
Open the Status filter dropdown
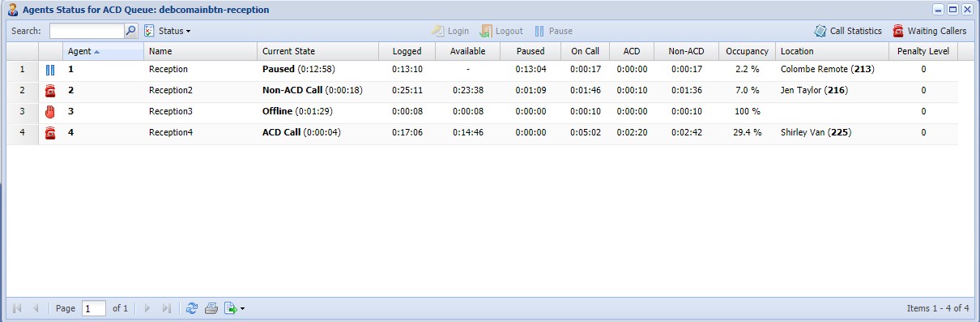click(x=168, y=31)
